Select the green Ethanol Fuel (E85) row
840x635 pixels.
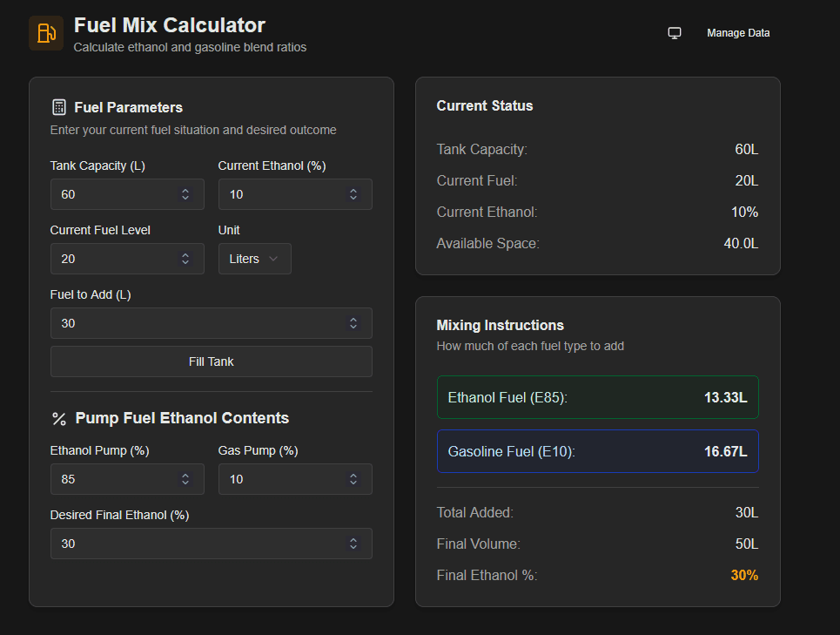point(597,398)
